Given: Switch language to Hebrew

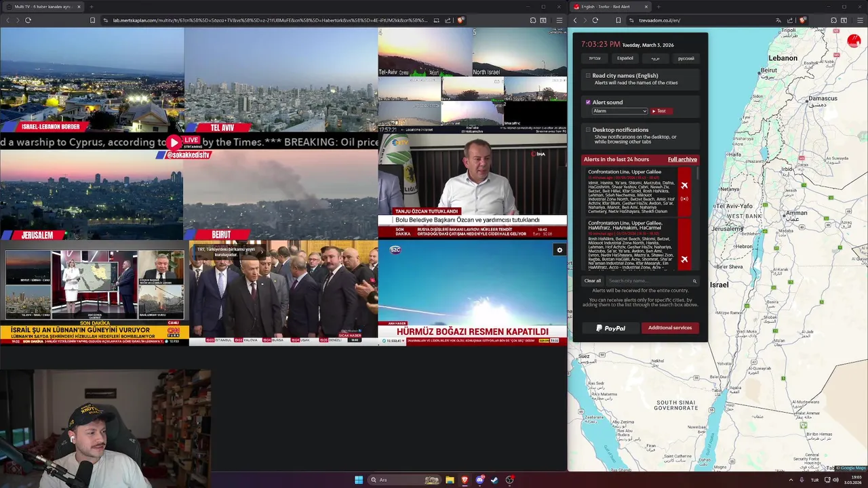Looking at the screenshot, I should click(595, 58).
